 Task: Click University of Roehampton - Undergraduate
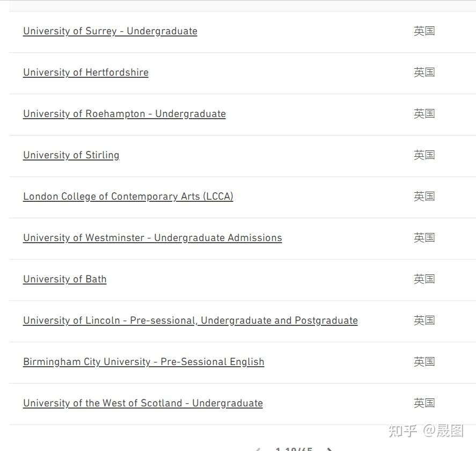(x=125, y=114)
